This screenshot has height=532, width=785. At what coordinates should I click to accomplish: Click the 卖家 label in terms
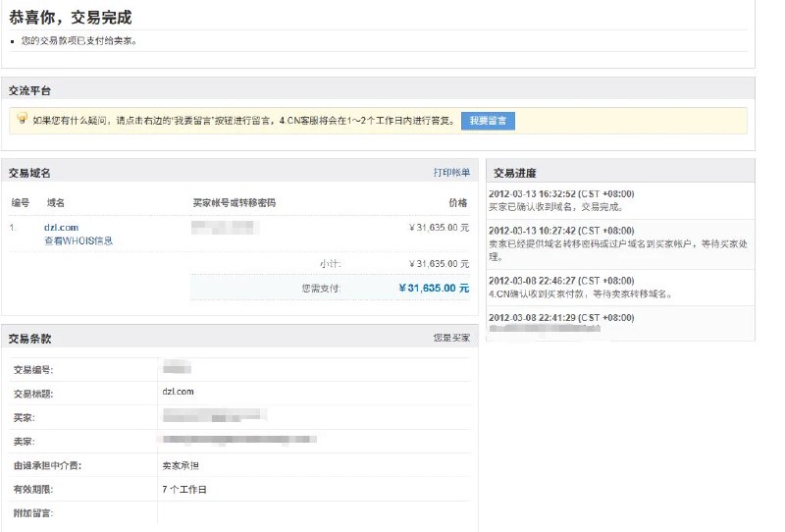(x=24, y=442)
